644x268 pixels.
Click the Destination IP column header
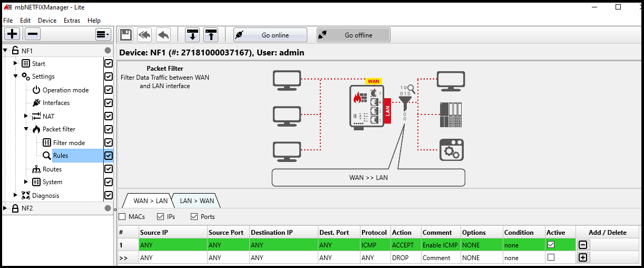[283, 232]
